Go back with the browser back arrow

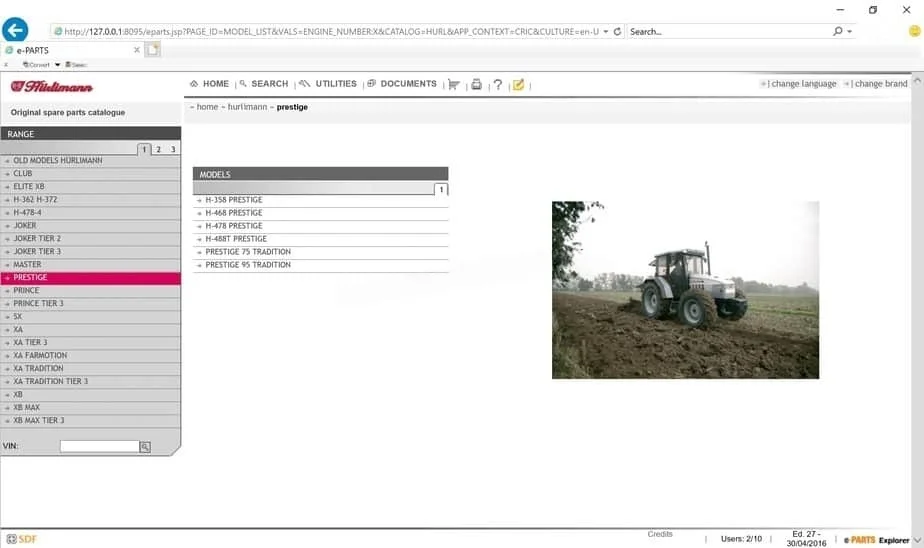pos(15,31)
